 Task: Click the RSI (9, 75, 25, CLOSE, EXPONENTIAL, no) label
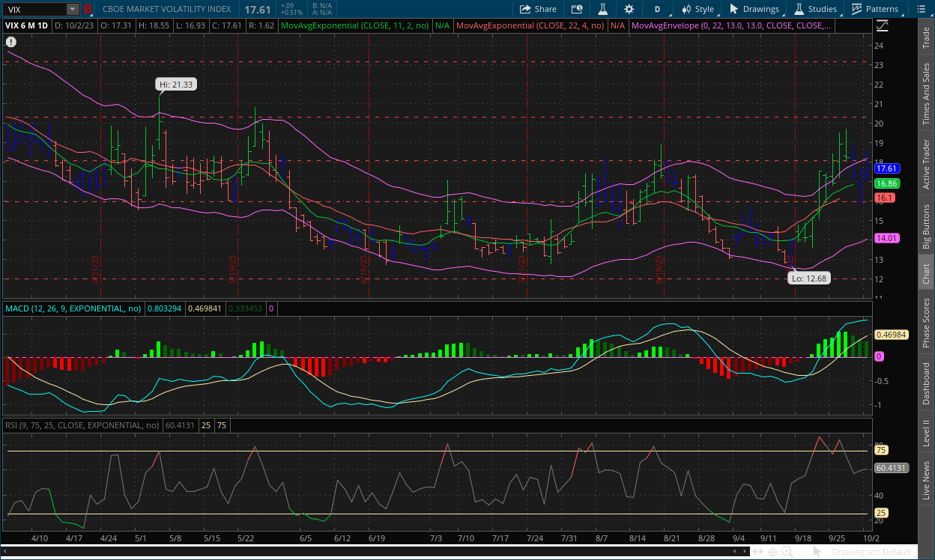coord(82,424)
